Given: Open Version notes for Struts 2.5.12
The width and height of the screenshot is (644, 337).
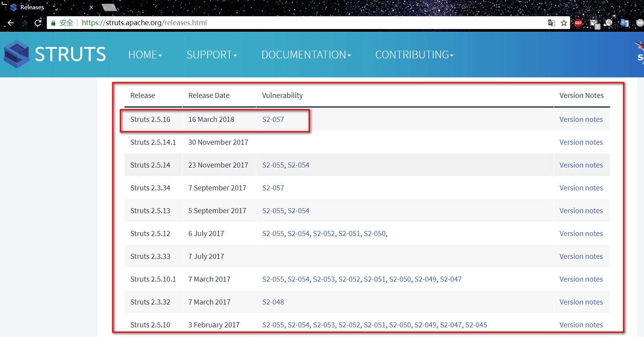Looking at the screenshot, I should click(581, 234).
